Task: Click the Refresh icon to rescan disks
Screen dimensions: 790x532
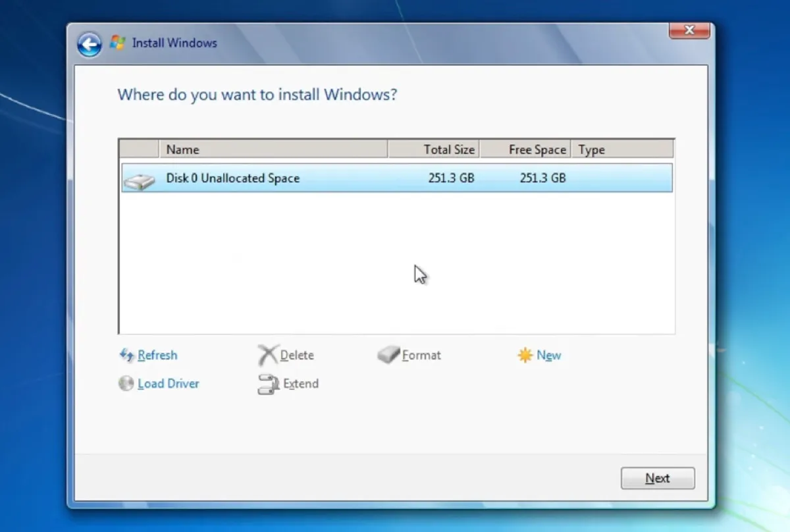Action: click(125, 355)
